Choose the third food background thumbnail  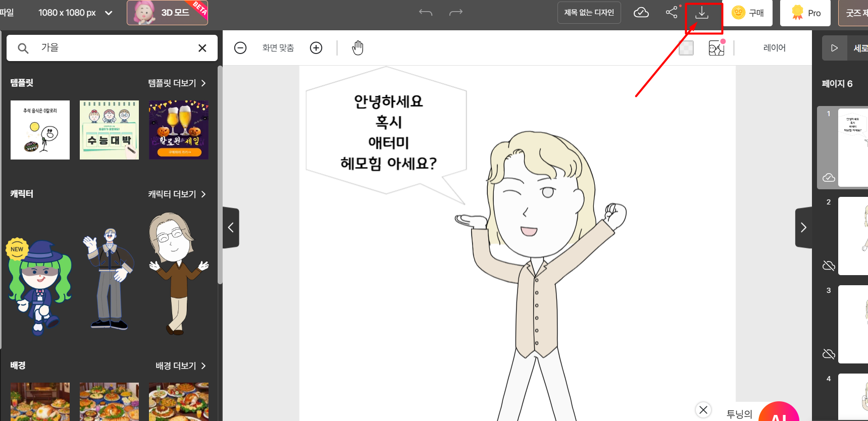pos(179,402)
